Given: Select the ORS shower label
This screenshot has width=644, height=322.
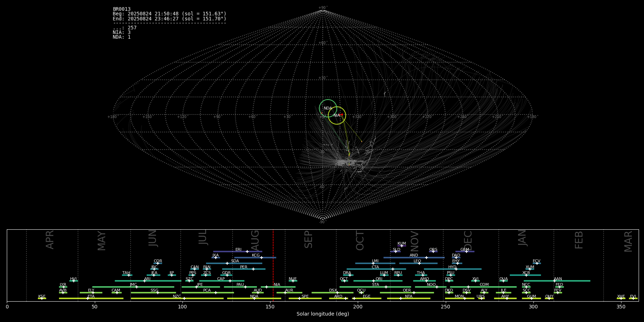Looking at the screenshot, I should pos(433,250).
